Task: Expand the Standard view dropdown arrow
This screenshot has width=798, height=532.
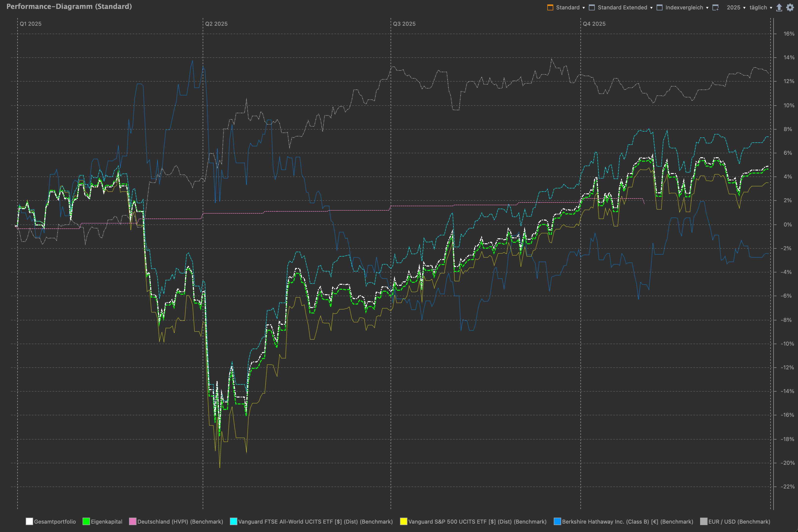Action: (584, 8)
